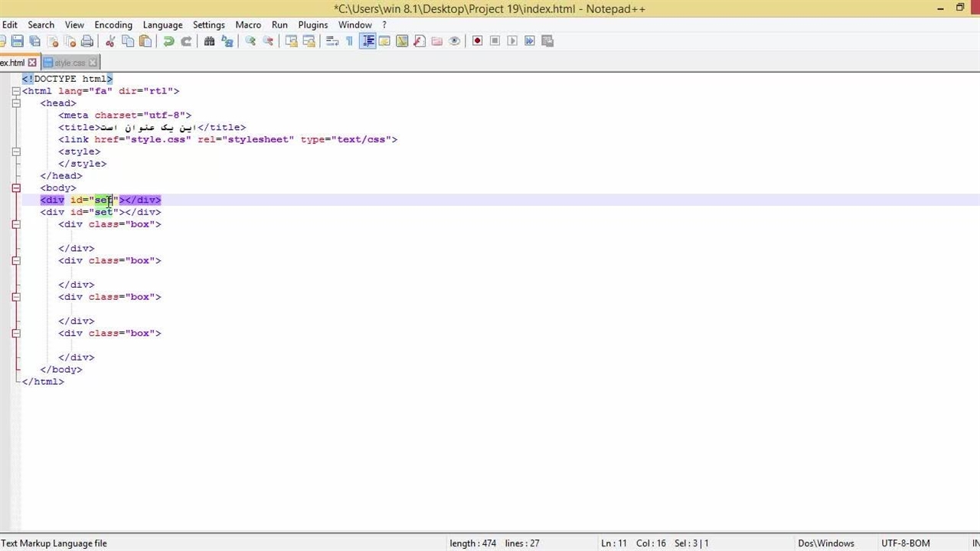The height and width of the screenshot is (551, 980).
Task: Click the Save All toolbar icon
Action: [34, 41]
